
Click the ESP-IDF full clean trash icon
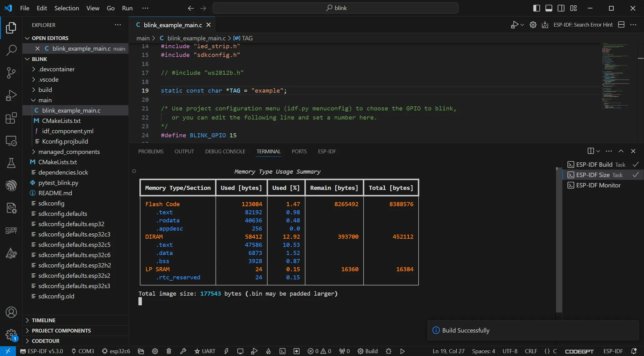(x=169, y=351)
